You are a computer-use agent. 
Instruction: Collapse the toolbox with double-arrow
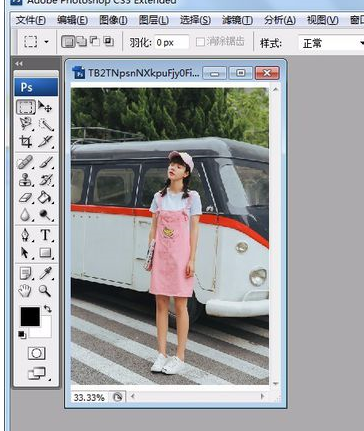(19, 63)
